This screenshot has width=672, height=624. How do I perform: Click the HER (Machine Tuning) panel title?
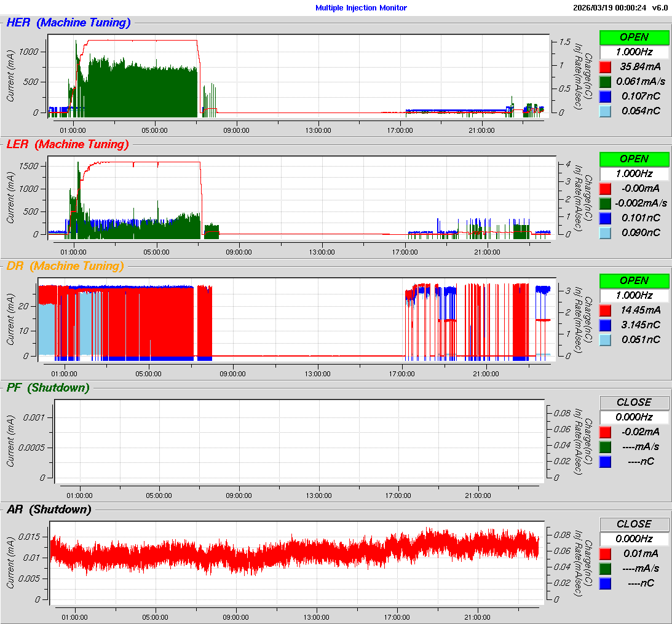point(68,23)
